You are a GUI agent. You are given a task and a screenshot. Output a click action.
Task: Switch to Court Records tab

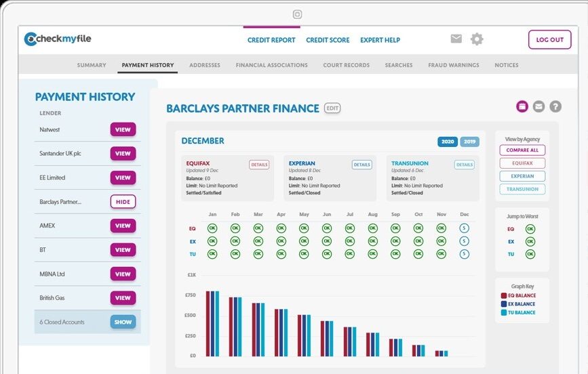click(346, 65)
